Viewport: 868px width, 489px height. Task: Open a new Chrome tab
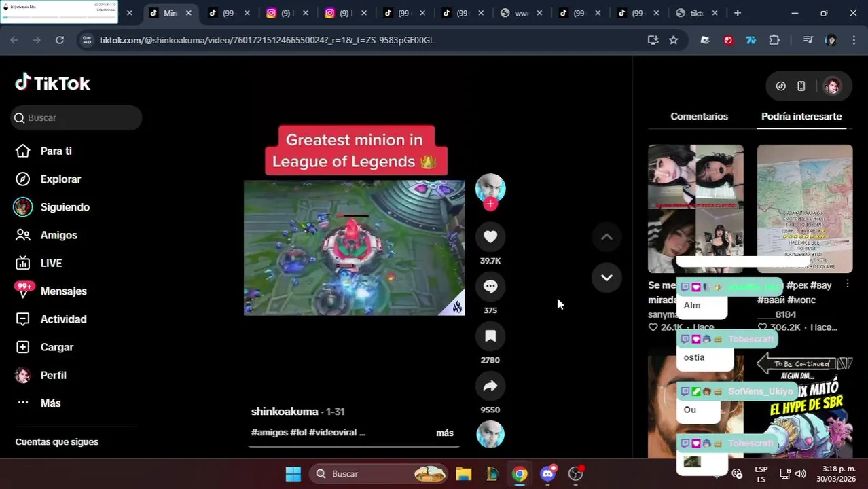tap(738, 13)
